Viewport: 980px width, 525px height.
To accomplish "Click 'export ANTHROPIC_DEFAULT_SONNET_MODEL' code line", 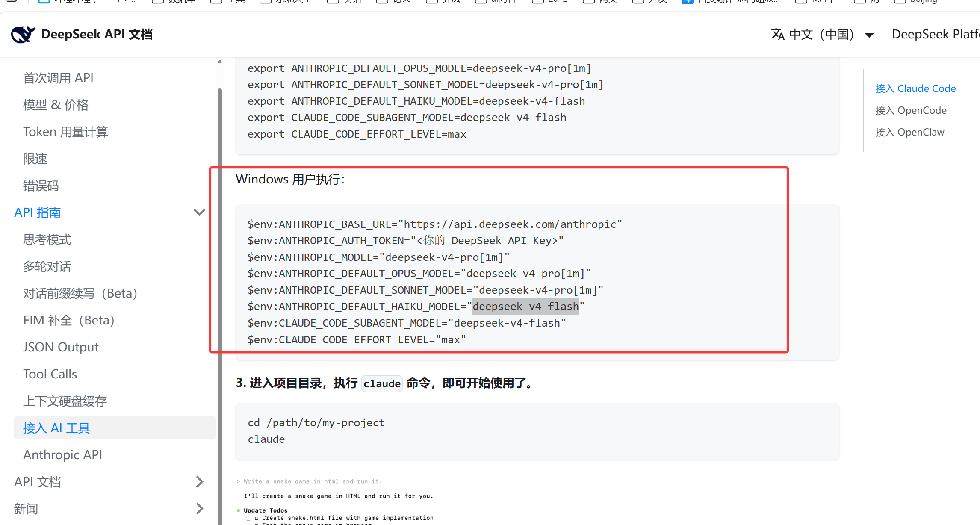I will pyautogui.click(x=425, y=85).
